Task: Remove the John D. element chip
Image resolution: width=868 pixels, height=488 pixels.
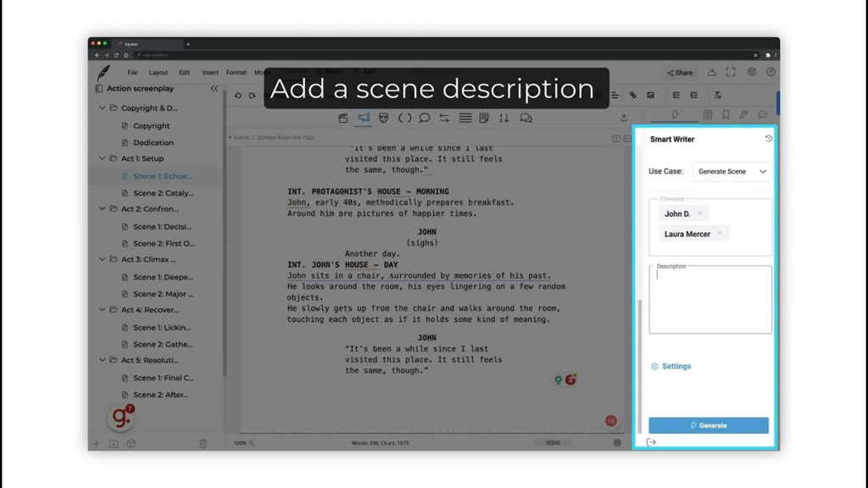Action: [x=699, y=213]
